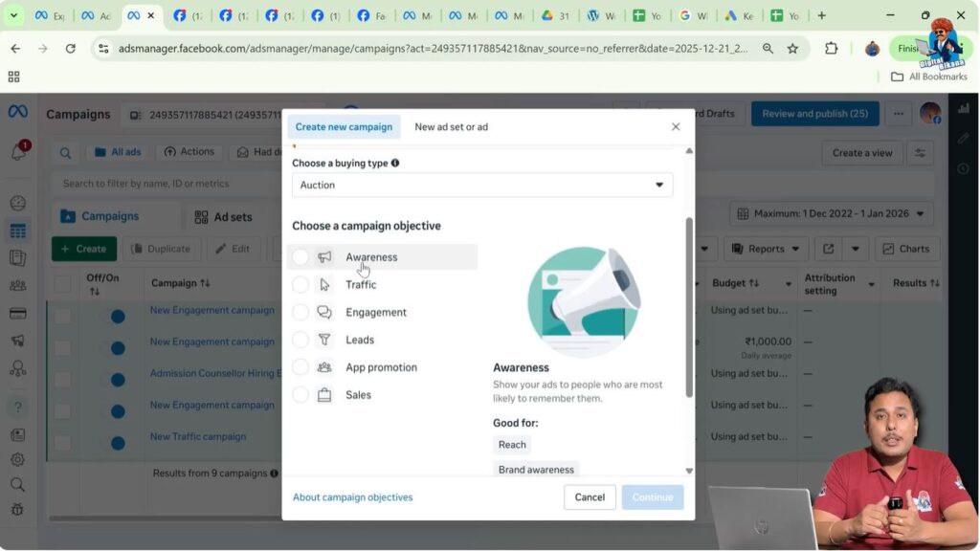Image resolution: width=980 pixels, height=551 pixels.
Task: Open Settings gear icon in sidebar
Action: 17,460
